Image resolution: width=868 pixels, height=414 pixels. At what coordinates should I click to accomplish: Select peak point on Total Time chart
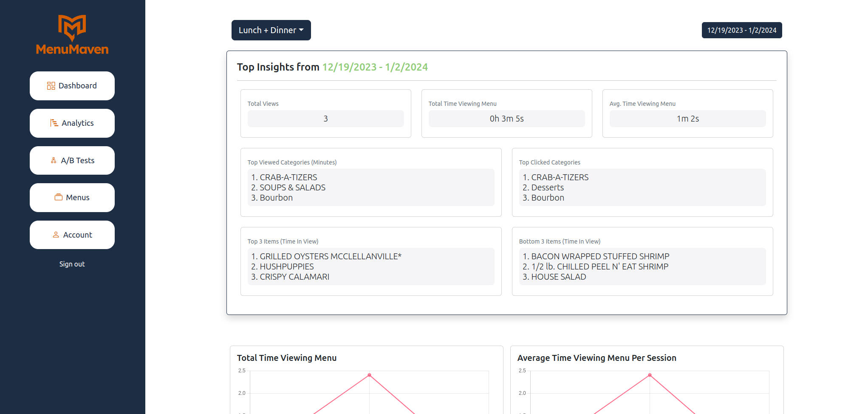pyautogui.click(x=369, y=375)
